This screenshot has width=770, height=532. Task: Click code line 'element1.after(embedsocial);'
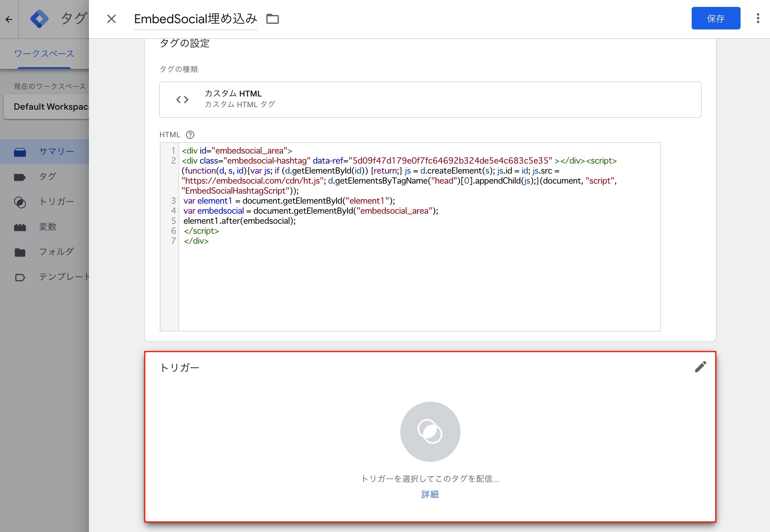[239, 221]
